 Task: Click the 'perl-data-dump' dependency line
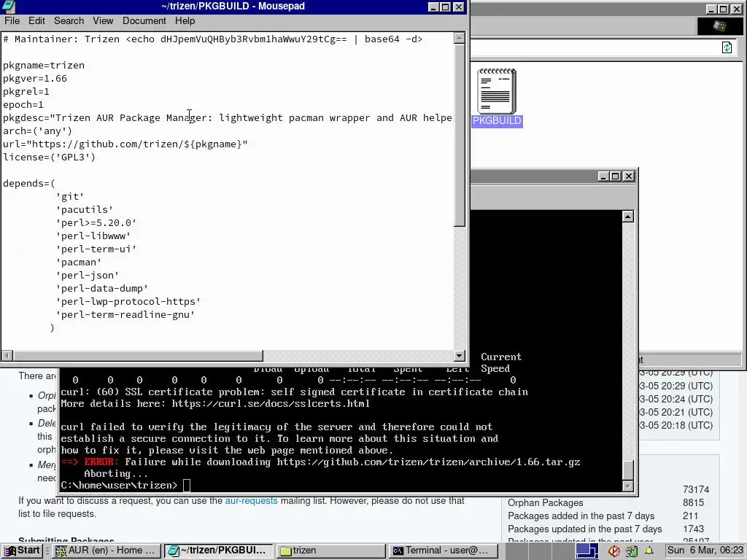[x=102, y=289]
